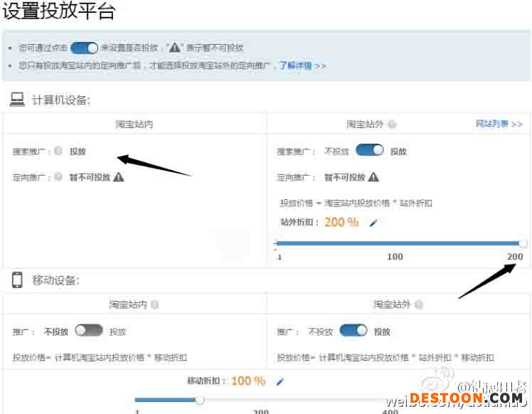The width and height of the screenshot is (532, 414).
Task: Click help icon next to 搜索推广 under 淘宝站内
Action: point(58,151)
